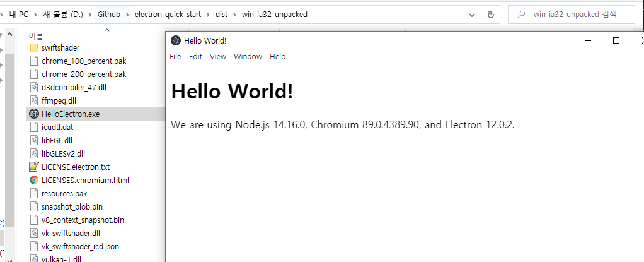Click the Node.js version information line

coord(343,124)
